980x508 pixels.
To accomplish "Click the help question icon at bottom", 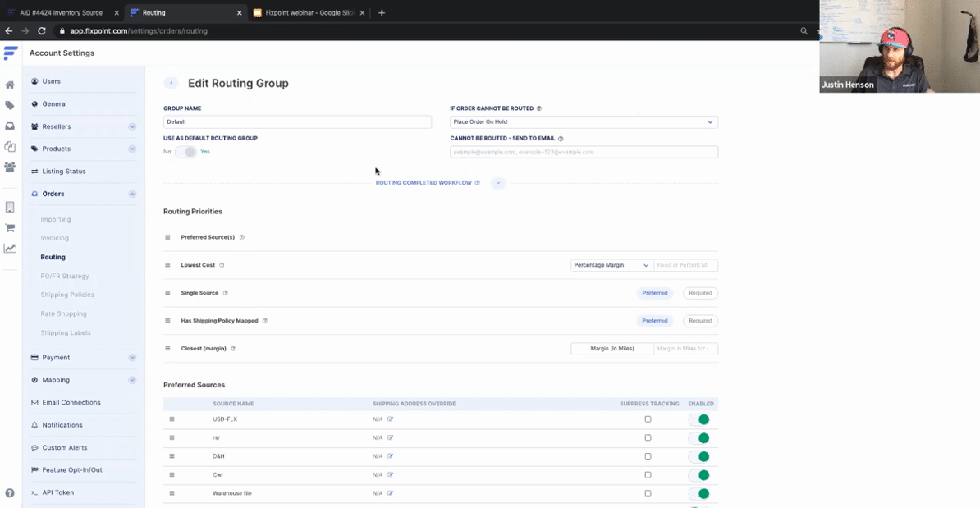I will point(10,493).
